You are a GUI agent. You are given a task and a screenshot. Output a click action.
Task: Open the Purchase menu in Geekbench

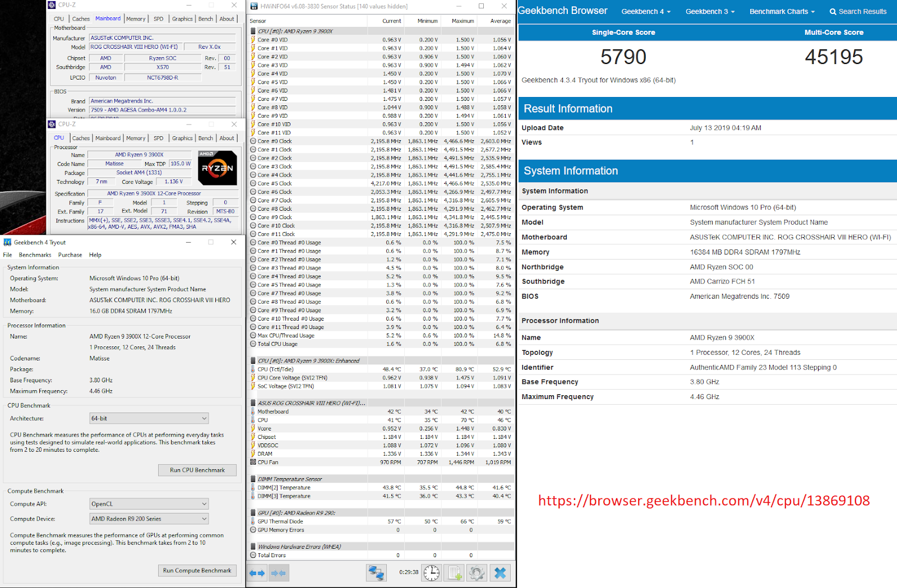click(70, 255)
